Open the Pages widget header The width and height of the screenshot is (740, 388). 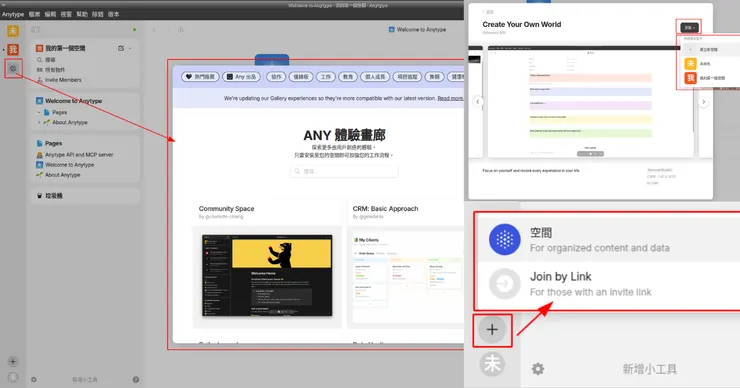49,143
